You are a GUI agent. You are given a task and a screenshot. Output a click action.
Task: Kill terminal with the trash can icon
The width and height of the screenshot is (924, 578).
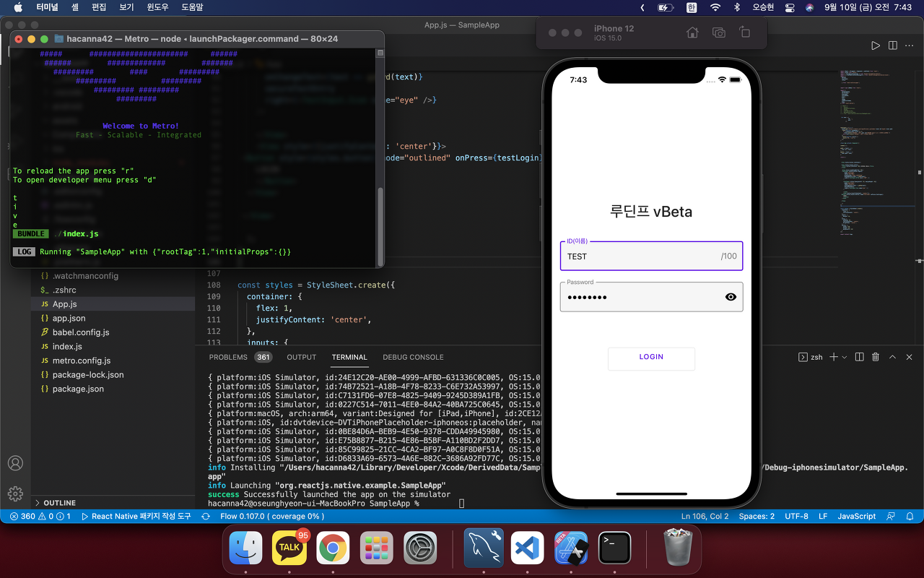click(x=876, y=357)
